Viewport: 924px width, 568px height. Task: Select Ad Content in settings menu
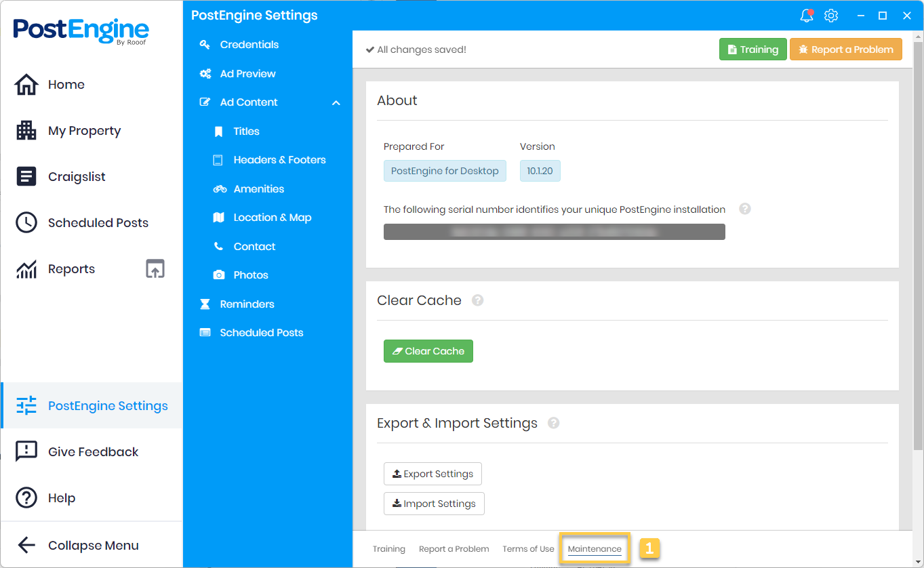[249, 102]
